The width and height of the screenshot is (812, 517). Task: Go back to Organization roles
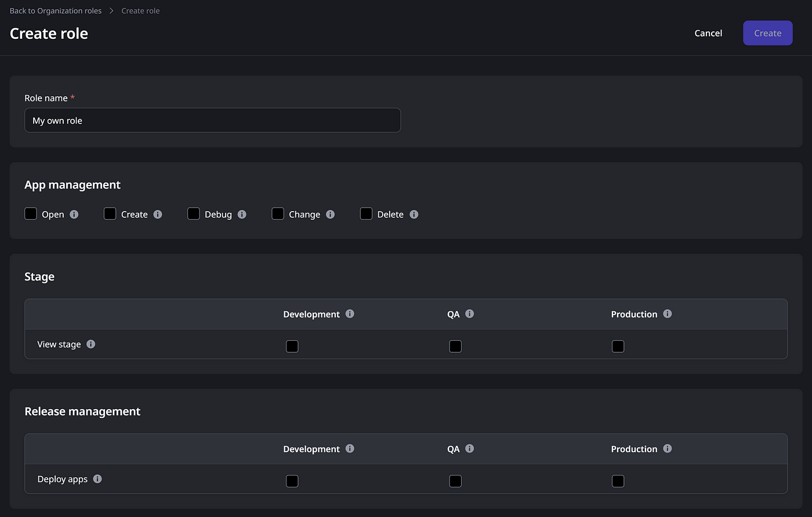[56, 11]
